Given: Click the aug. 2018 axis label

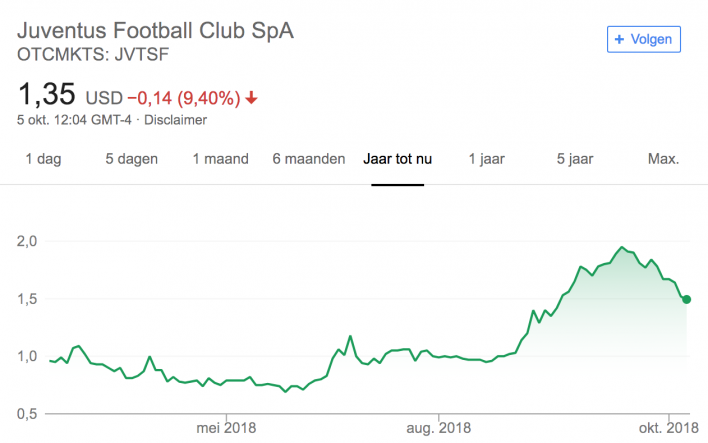Looking at the screenshot, I should tap(440, 429).
